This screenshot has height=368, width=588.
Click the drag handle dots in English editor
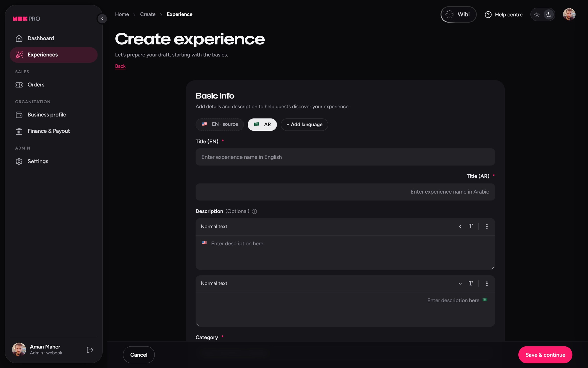click(x=487, y=226)
